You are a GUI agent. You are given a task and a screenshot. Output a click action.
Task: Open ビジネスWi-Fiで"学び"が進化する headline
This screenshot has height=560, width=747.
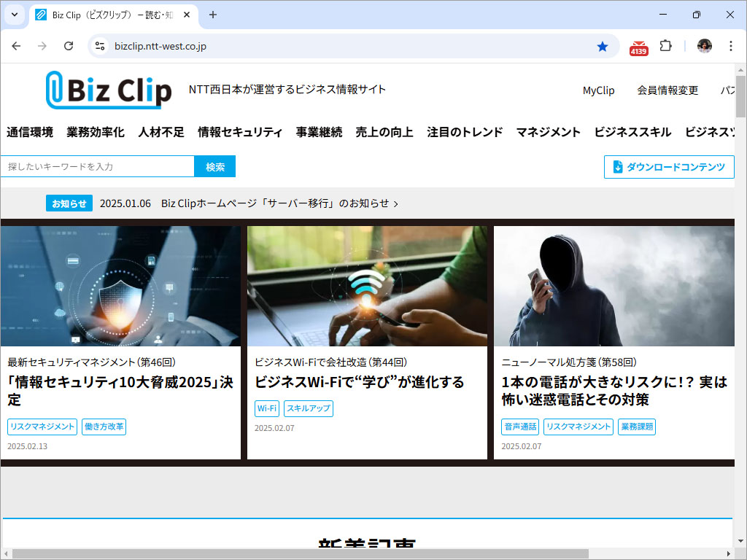click(x=359, y=382)
